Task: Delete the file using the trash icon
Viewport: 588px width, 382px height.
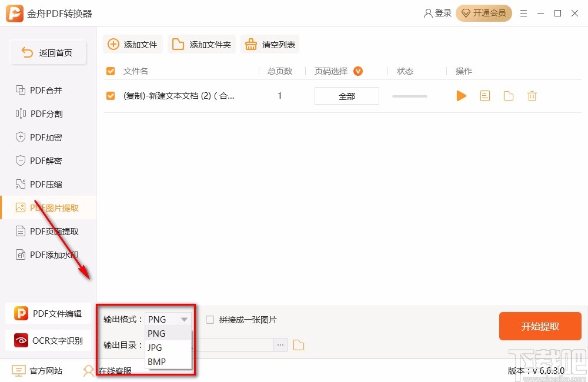Action: 532,95
